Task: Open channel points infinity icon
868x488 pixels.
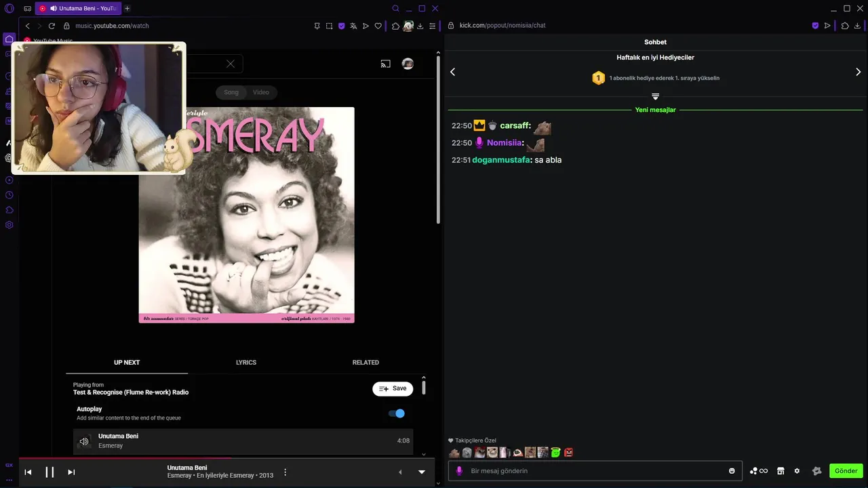Action: tap(759, 471)
